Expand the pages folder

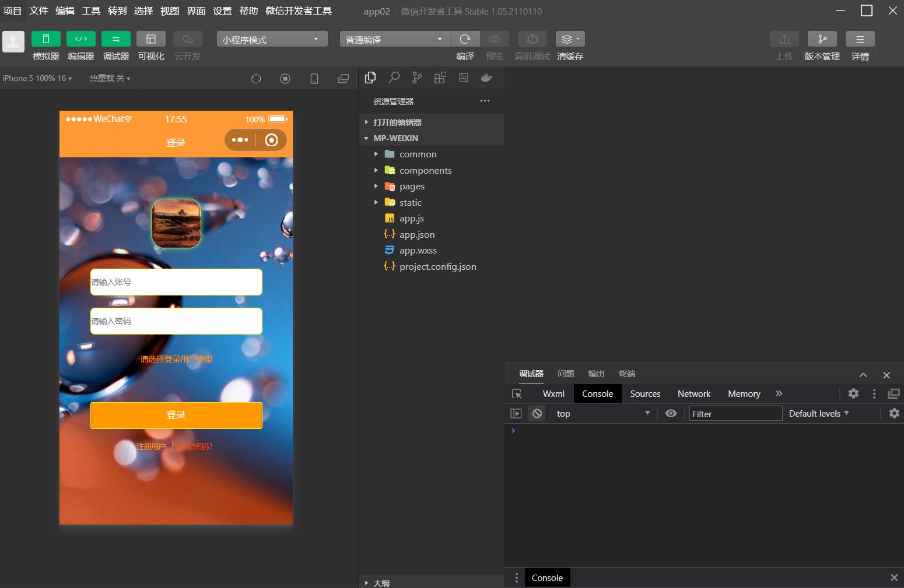pos(412,186)
